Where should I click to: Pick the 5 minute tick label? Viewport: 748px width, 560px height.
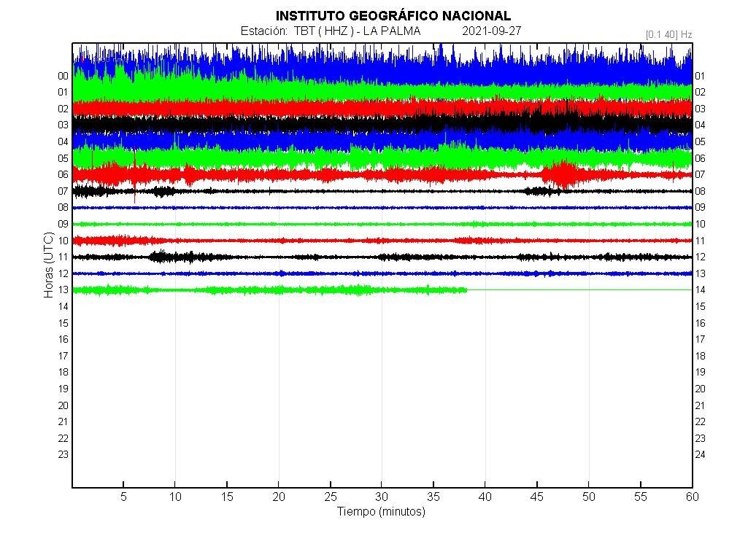coord(123,497)
